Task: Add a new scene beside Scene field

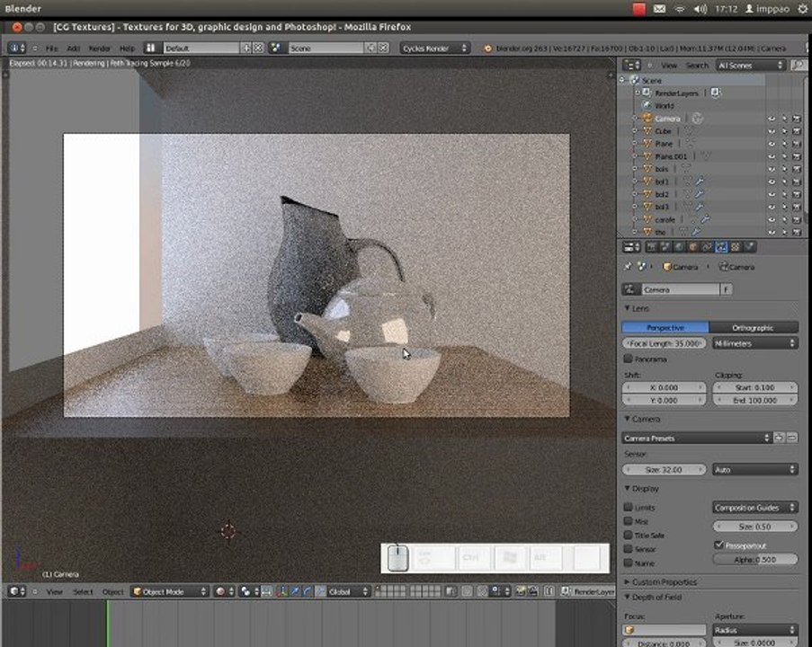Action: point(370,49)
